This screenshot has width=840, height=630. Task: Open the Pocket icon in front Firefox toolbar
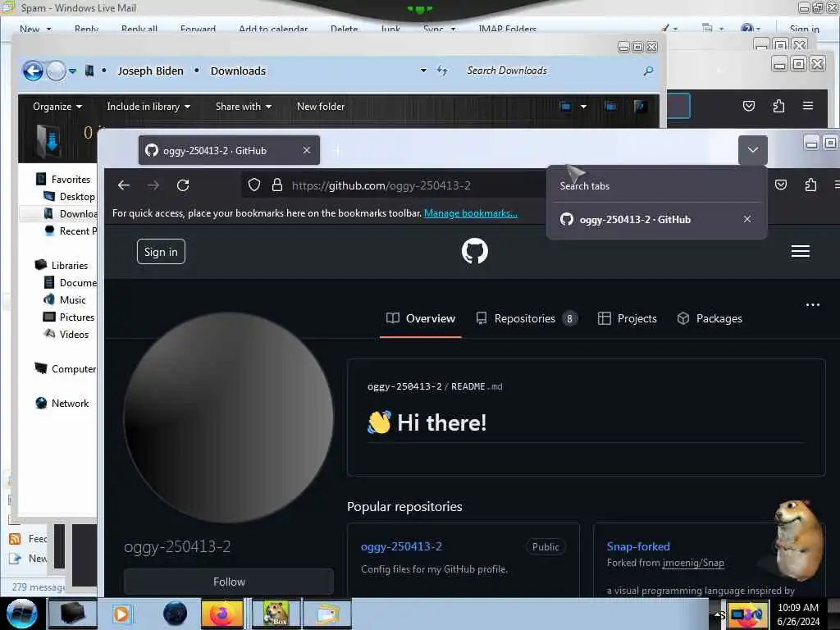[x=781, y=185]
